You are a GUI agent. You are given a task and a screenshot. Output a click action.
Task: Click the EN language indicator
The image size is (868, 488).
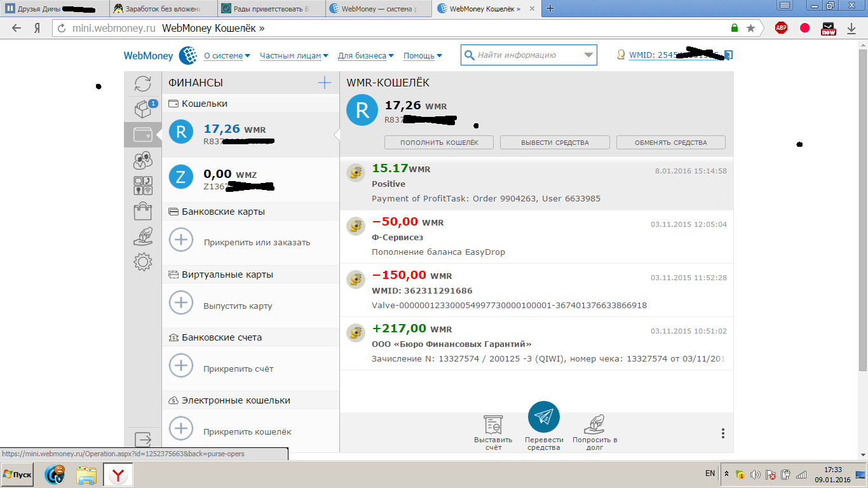[x=710, y=473]
